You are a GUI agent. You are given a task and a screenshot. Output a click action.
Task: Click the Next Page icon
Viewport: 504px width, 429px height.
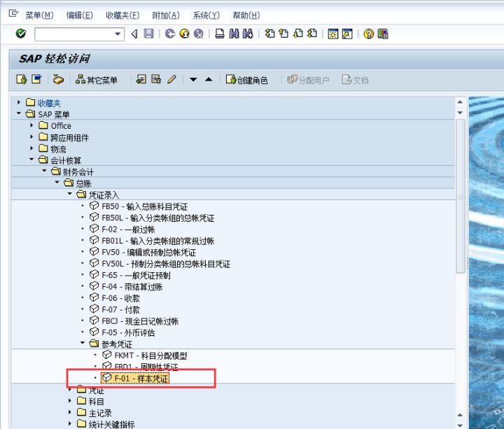298,34
